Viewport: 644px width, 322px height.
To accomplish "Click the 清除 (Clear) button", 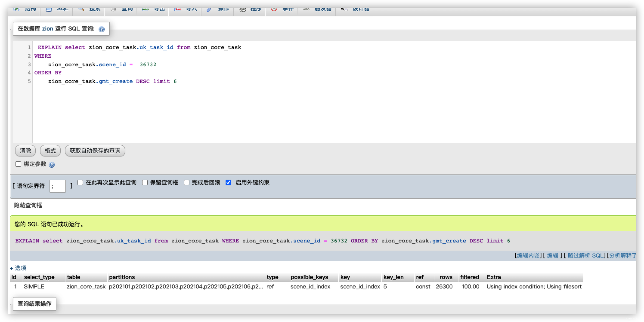I will (25, 150).
